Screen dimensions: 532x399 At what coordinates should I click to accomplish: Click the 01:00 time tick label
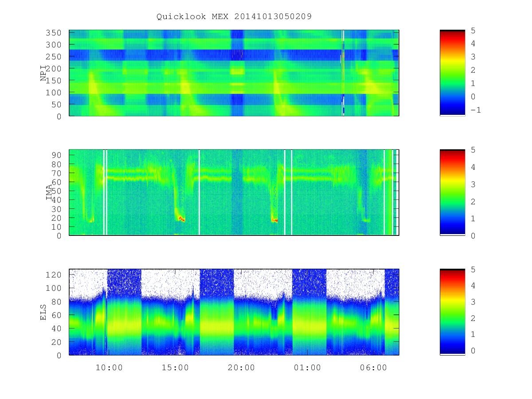(307, 368)
